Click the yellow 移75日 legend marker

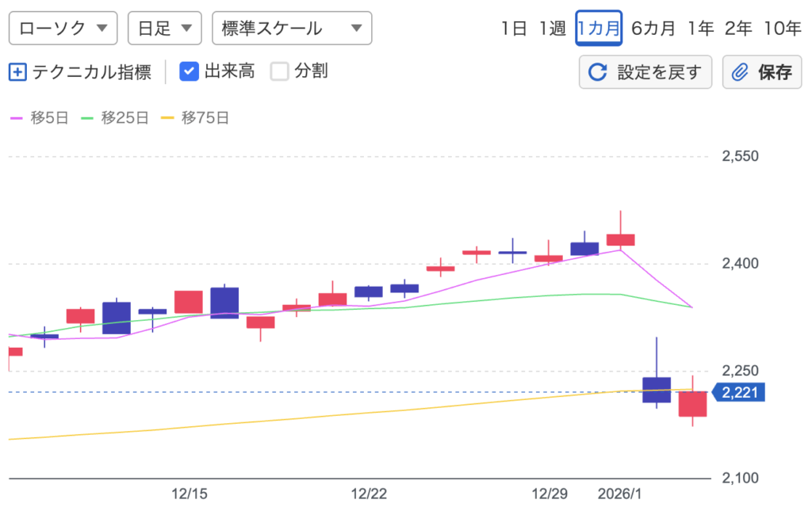click(167, 118)
